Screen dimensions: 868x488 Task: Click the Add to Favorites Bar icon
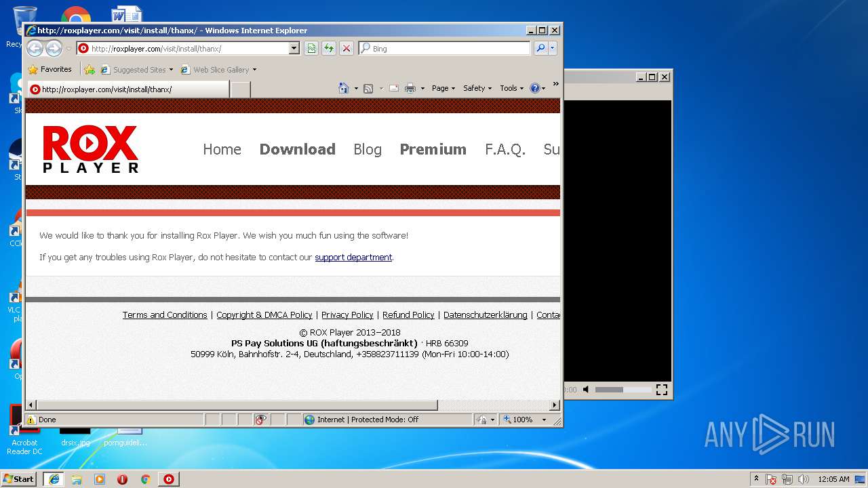(x=89, y=69)
